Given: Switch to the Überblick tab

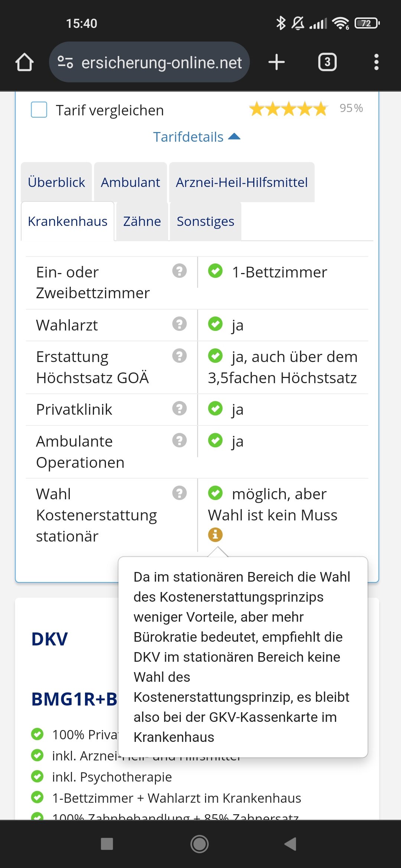Looking at the screenshot, I should click(56, 183).
